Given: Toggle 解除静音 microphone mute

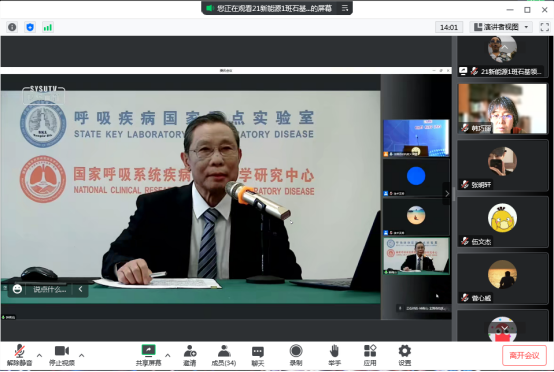Looking at the screenshot, I should (19, 355).
